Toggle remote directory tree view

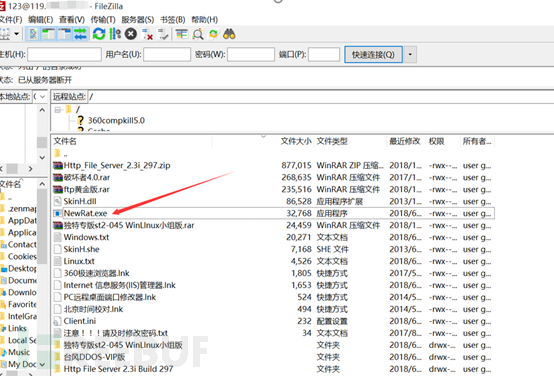[x=64, y=34]
